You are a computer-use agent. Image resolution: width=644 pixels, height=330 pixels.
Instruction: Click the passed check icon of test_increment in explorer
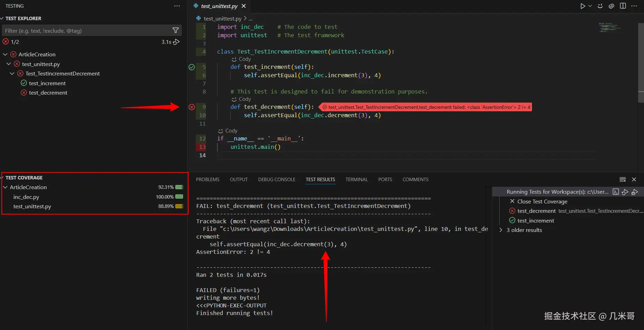tap(24, 83)
